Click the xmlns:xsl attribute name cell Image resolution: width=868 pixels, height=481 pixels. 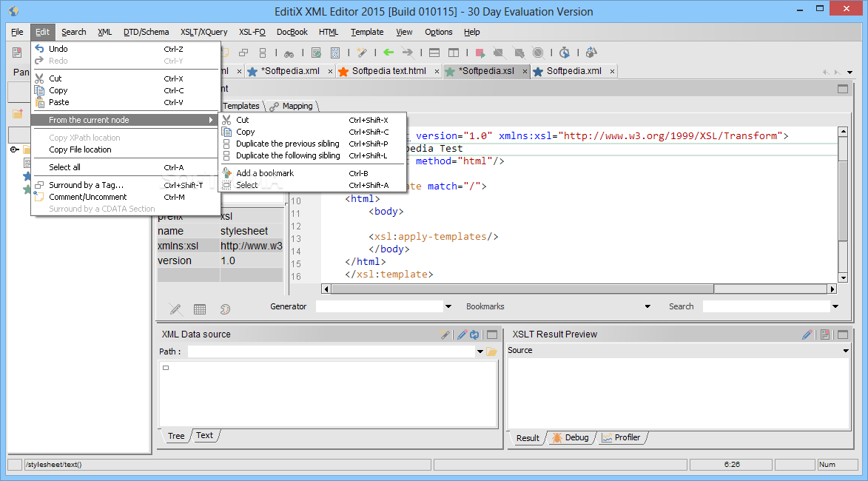point(188,246)
